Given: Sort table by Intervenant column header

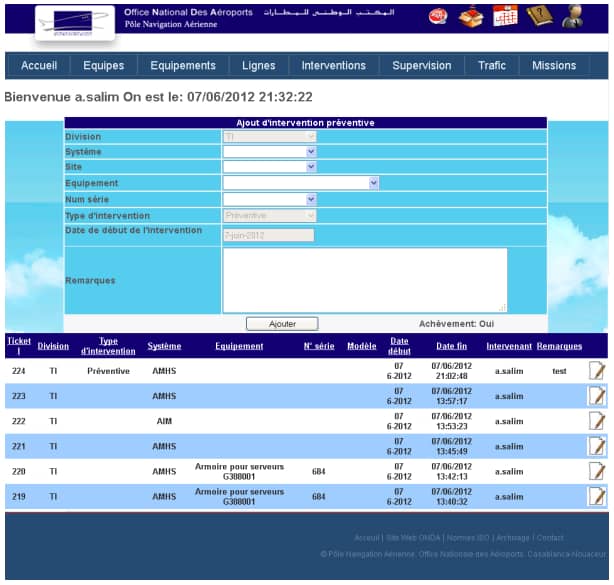Looking at the screenshot, I should click(x=509, y=346).
